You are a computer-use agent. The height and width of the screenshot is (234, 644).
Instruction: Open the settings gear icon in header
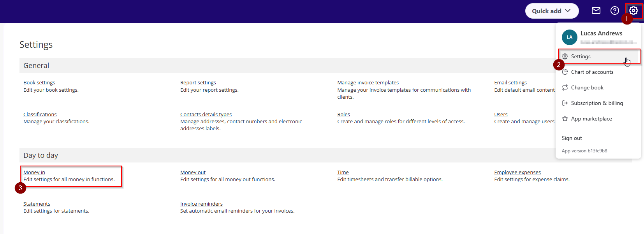(633, 10)
